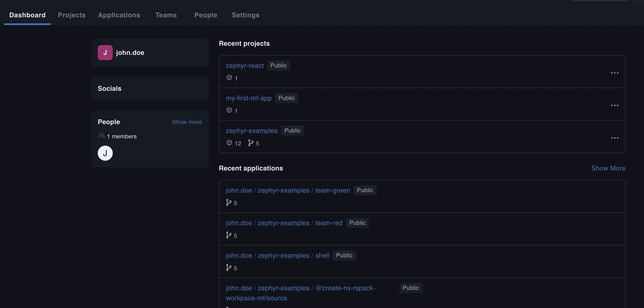Image resolution: width=644 pixels, height=308 pixels.
Task: Open the three-dot menu for my-first-mf-app
Action: click(615, 105)
